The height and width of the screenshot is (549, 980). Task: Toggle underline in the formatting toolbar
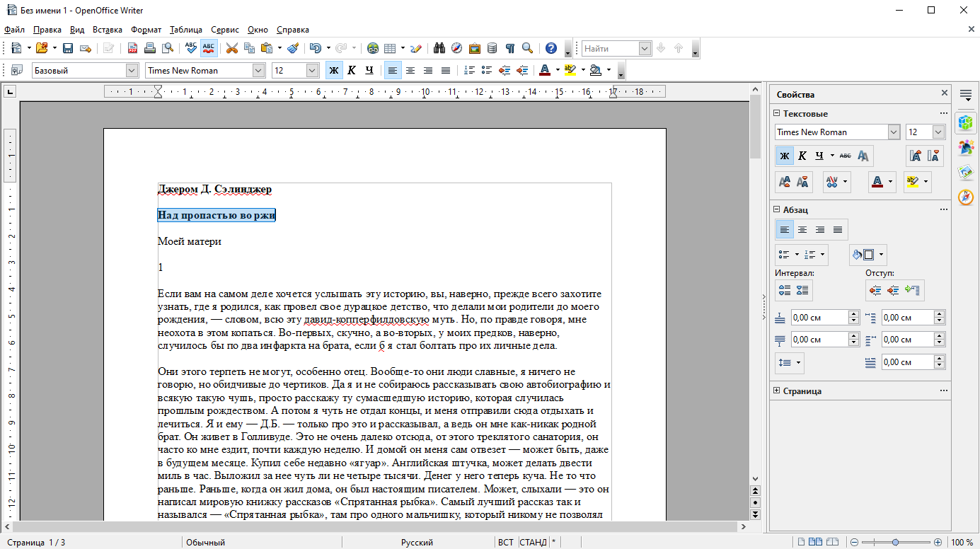(x=369, y=70)
